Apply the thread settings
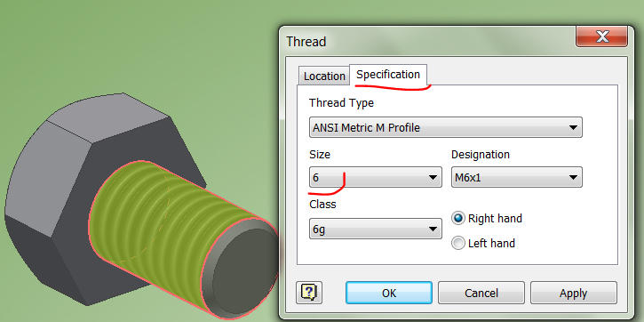Screen dimensions: 644x322 pos(573,293)
